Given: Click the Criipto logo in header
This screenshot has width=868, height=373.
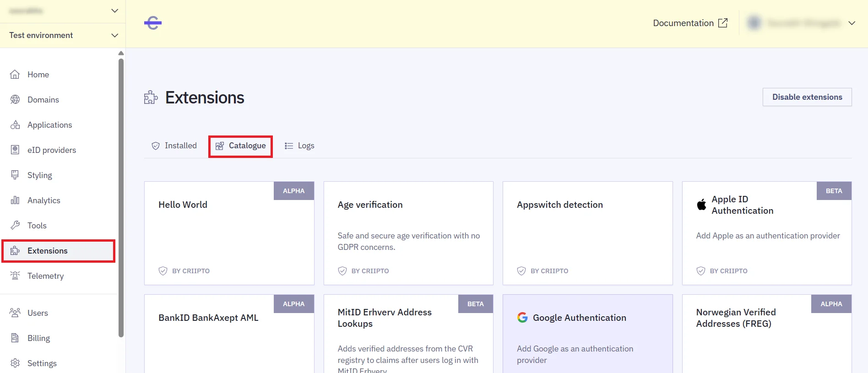Looking at the screenshot, I should tap(153, 23).
